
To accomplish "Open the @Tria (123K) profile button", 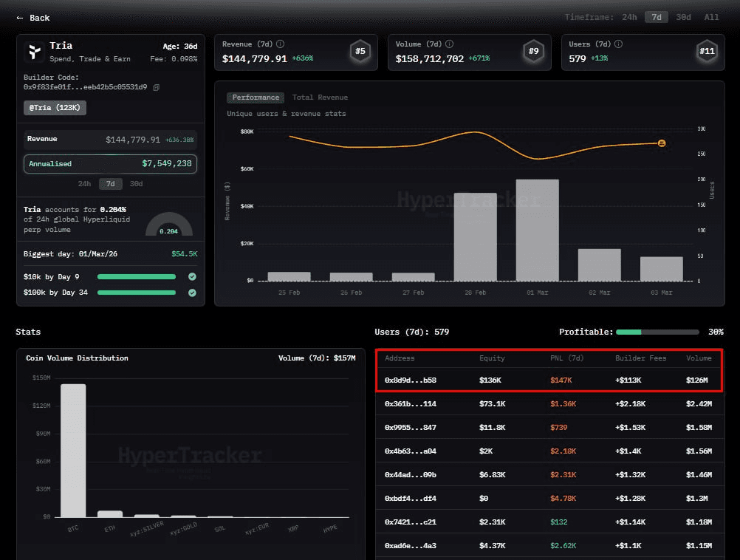I will point(55,108).
